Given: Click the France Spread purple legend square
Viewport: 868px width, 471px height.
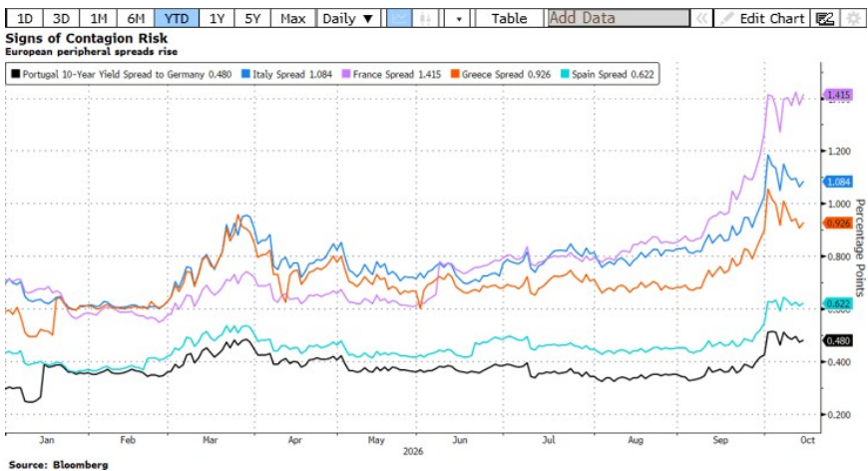Looking at the screenshot, I should [x=346, y=74].
